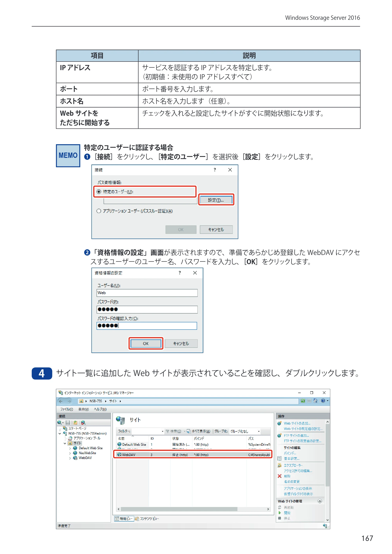
Task: Click the パスワードの確認入力 field
Action: (147, 326)
